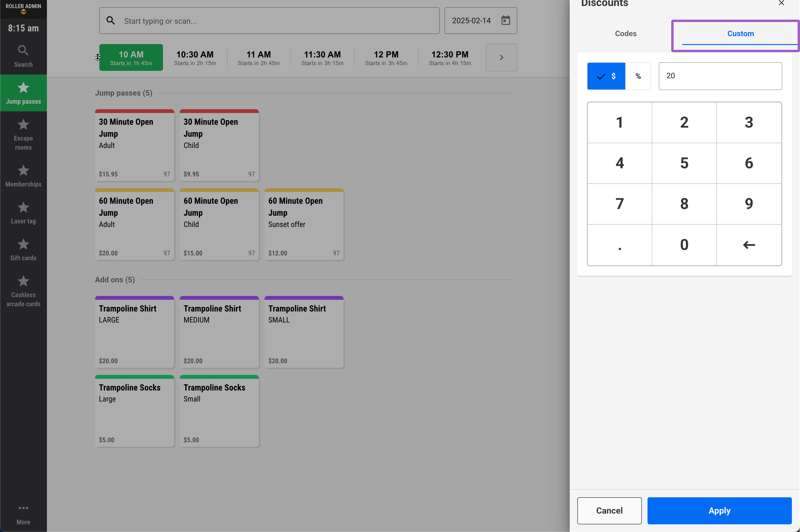The image size is (800, 532).
Task: Add 60 Minute Open Jump Adult
Action: coord(134,224)
